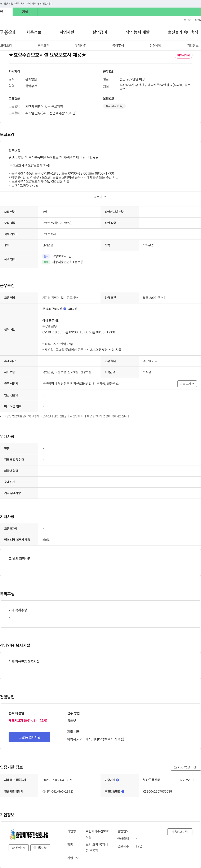Expand job description with 더보기
Image resolution: width=201 pixels, height=868 pixels.
pos(100,197)
